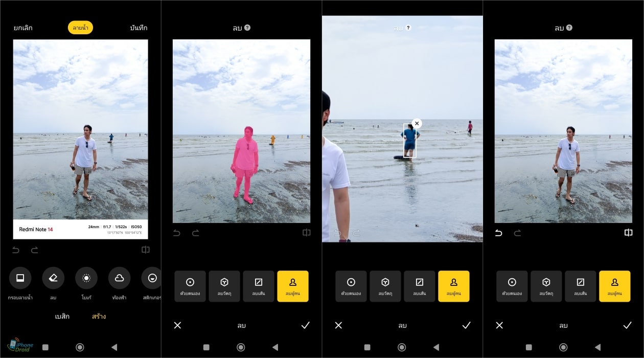
Task: Tap the Redmi Note 14 watermark photo preview
Action: [80, 139]
